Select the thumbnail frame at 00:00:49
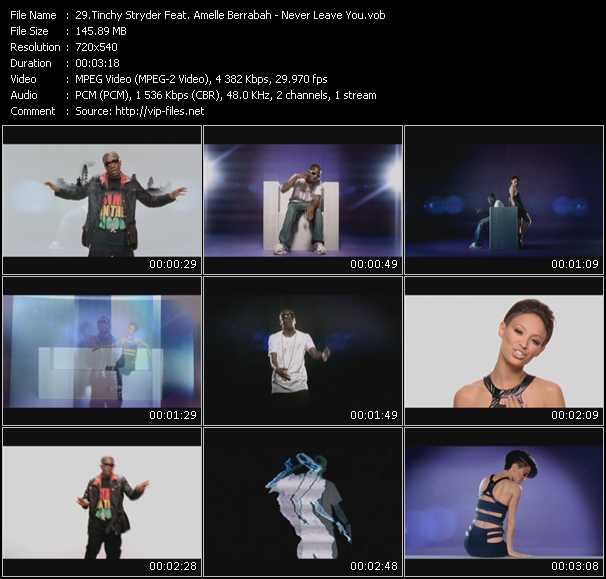The width and height of the screenshot is (606, 579). click(x=303, y=200)
